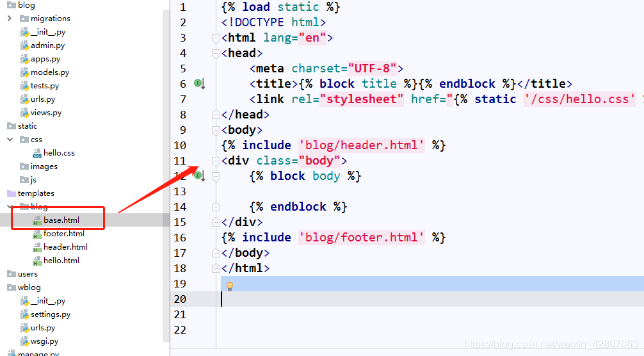
Task: Click the admin.py Python file icon
Action: pyautogui.click(x=24, y=45)
